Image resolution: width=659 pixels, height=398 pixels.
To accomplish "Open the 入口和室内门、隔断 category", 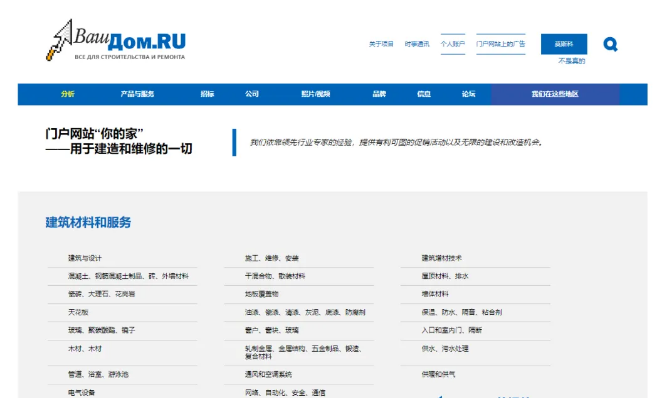I will point(452,330).
